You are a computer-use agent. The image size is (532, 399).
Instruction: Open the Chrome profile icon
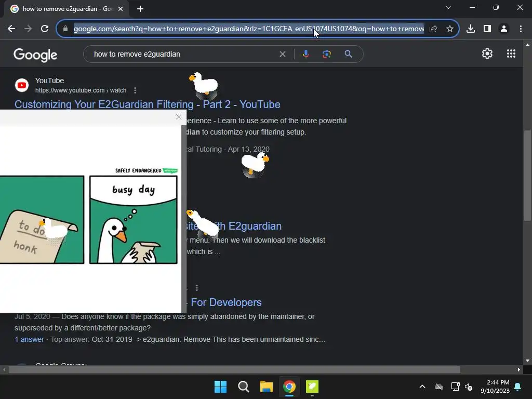504,29
